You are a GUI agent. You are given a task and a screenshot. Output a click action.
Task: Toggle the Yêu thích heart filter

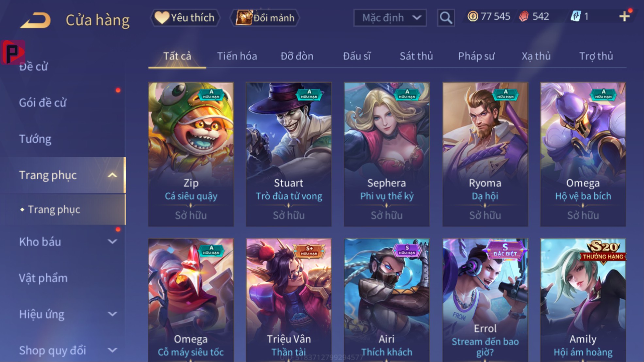tap(185, 18)
